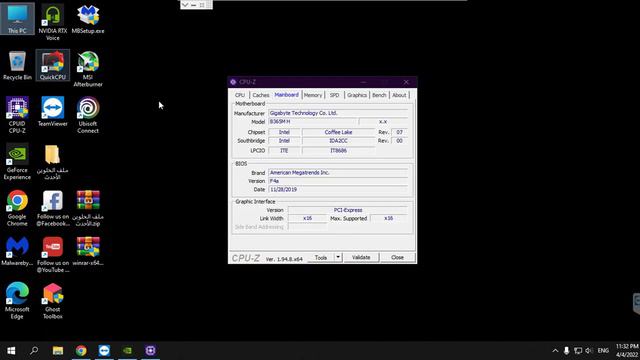Screen dimensions: 640x360
Task: Change ENG input language
Action: [x=603, y=351]
